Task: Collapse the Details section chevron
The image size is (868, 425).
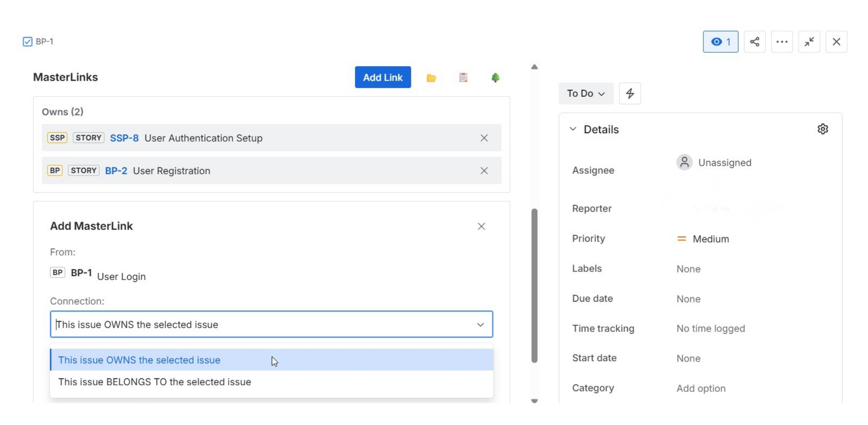Action: pyautogui.click(x=573, y=129)
